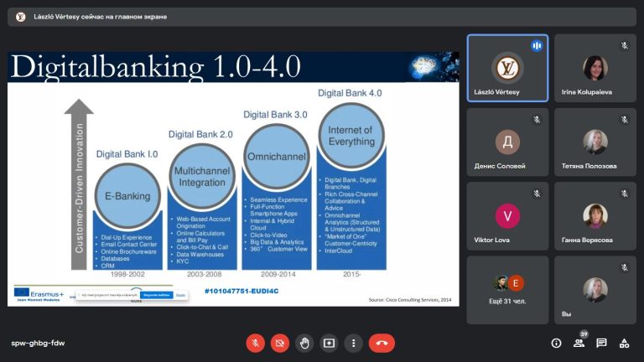Select Viktor Lova participant tile
644x362 pixels.
click(507, 216)
